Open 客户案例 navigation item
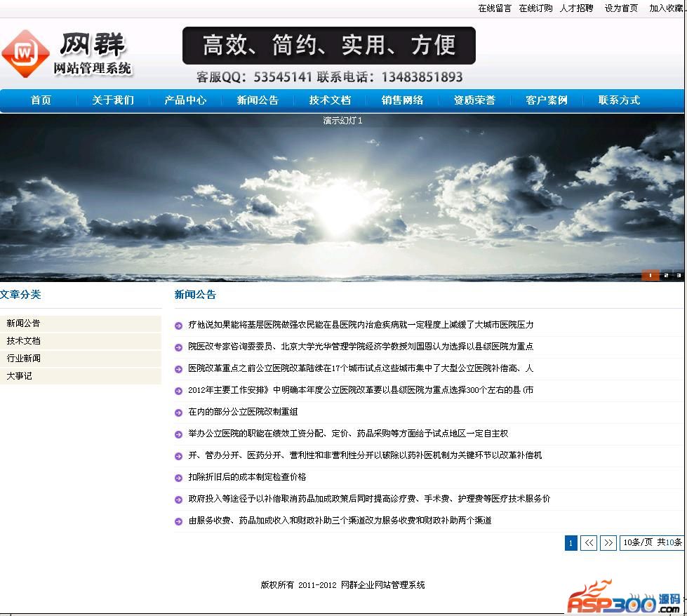Screen dimensions: 687x616 click(x=547, y=100)
